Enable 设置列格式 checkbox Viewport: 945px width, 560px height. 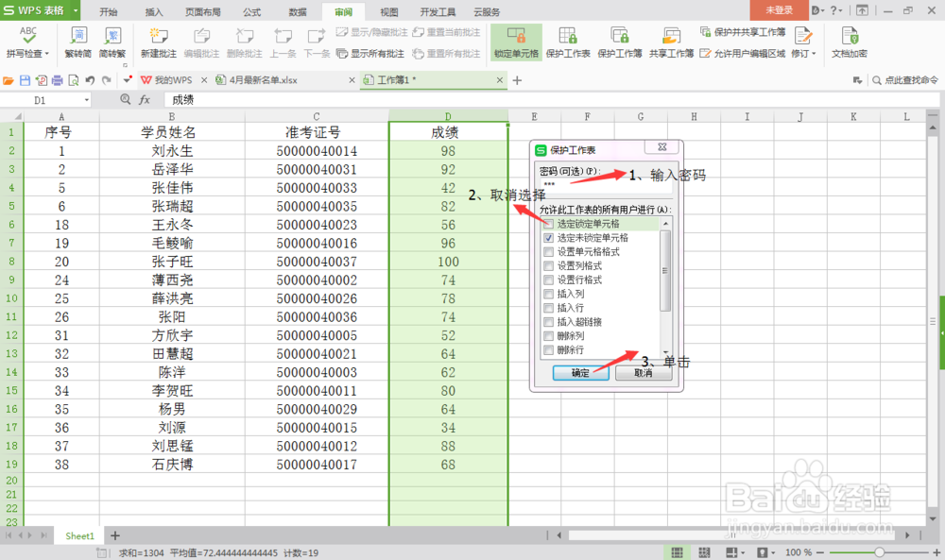pos(548,265)
